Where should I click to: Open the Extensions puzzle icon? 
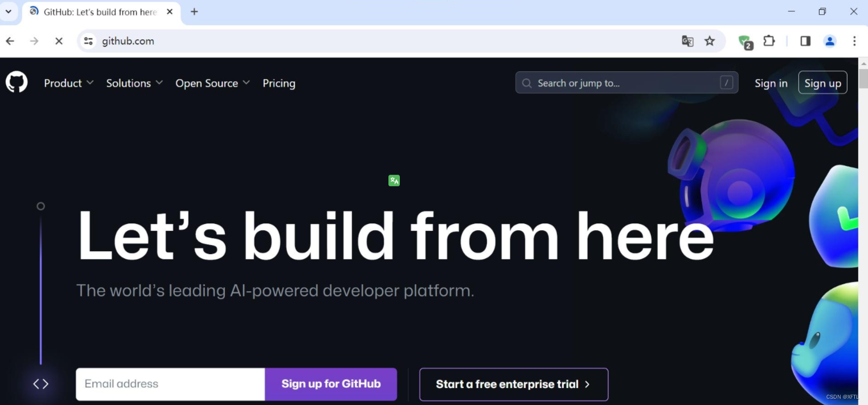(769, 41)
